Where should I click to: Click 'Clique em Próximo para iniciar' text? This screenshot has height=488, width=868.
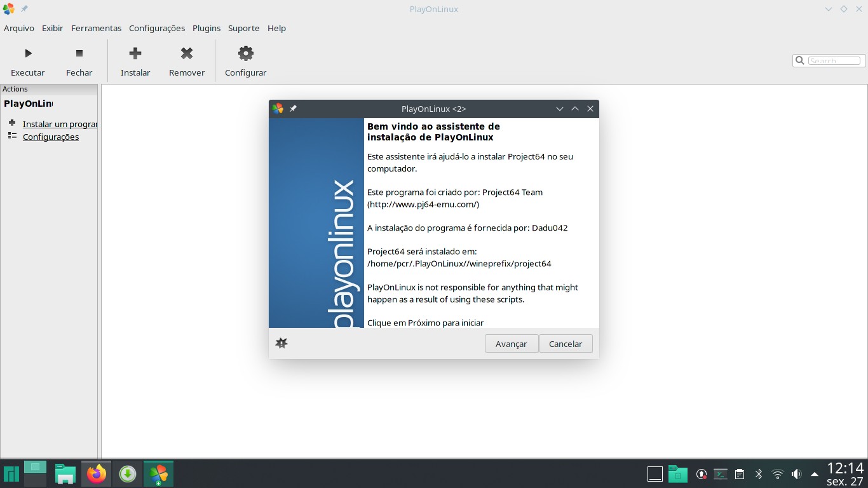coord(426,323)
